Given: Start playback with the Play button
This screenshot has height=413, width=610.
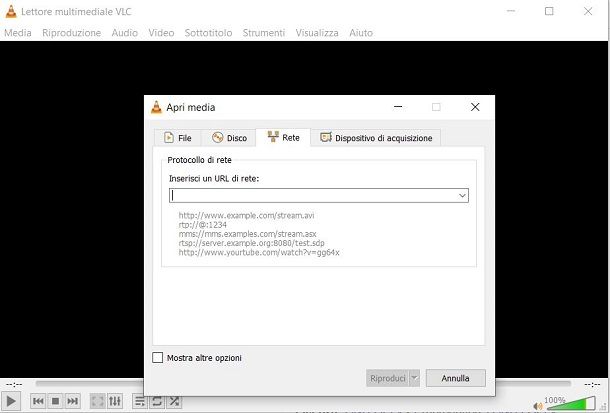Looking at the screenshot, I should click(x=11, y=401).
